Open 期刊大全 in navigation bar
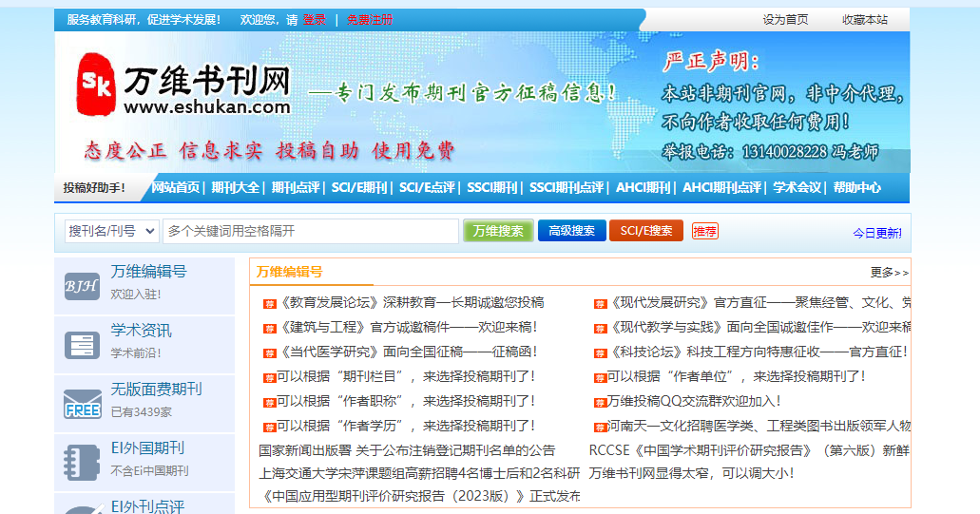Image resolution: width=980 pixels, height=514 pixels. [x=235, y=187]
